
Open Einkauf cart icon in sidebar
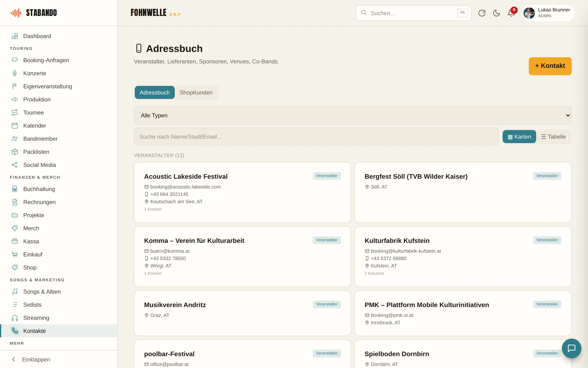(14, 254)
